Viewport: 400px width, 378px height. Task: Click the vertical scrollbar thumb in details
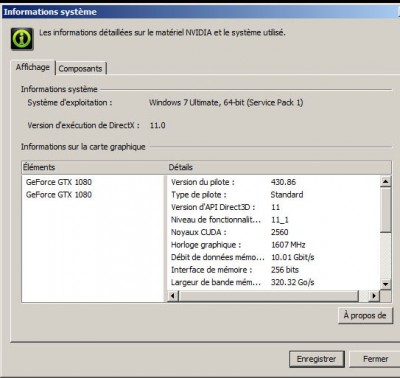[386, 210]
